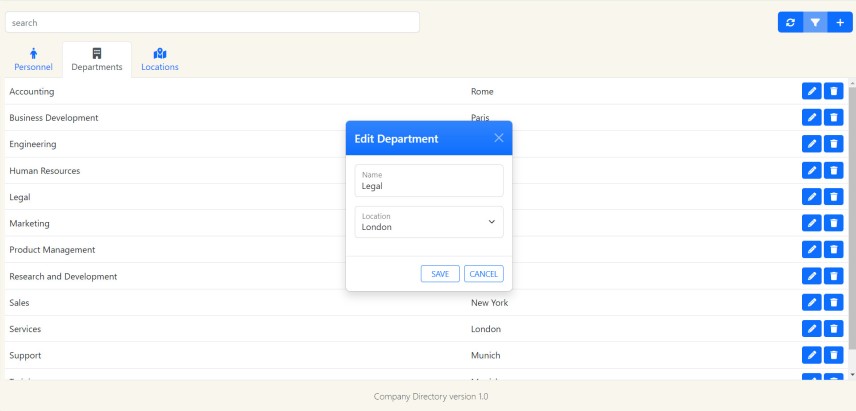Delete Research and Development trash icon
The height and width of the screenshot is (411, 856).
834,276
